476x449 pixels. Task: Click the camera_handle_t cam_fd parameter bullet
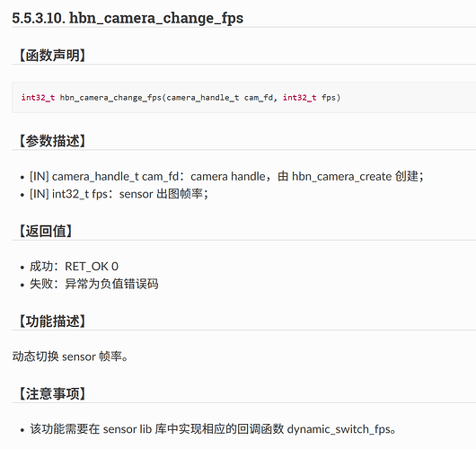tap(226, 176)
